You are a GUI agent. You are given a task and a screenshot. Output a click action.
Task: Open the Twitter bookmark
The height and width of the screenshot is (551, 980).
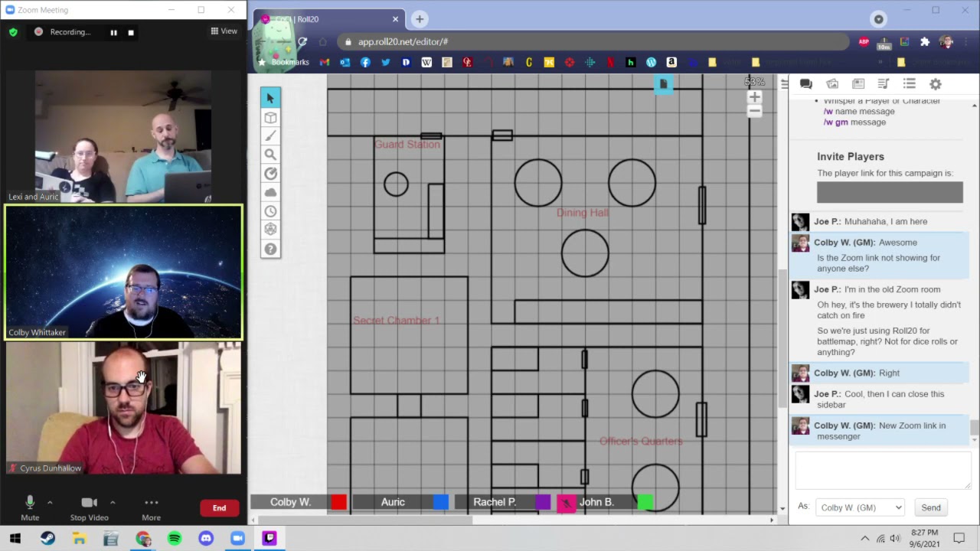(x=386, y=62)
